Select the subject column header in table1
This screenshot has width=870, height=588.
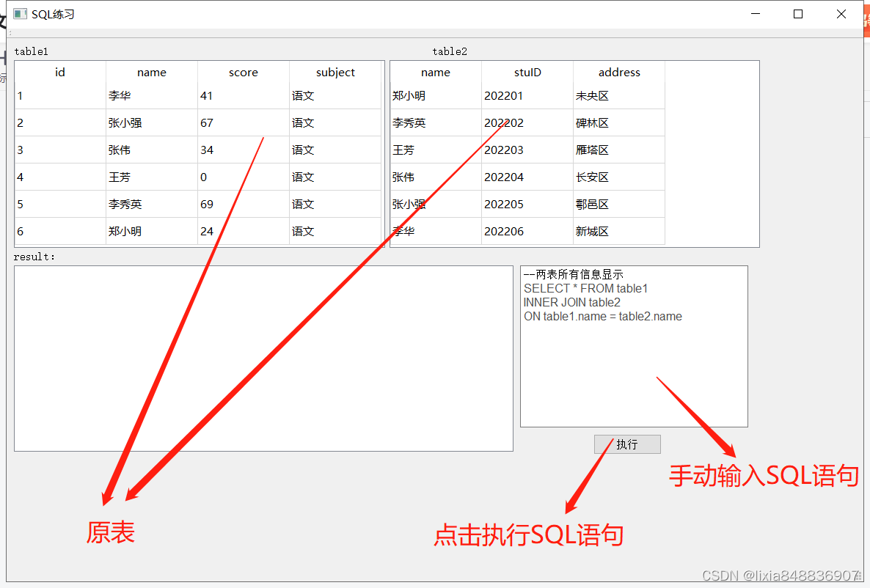(x=335, y=72)
